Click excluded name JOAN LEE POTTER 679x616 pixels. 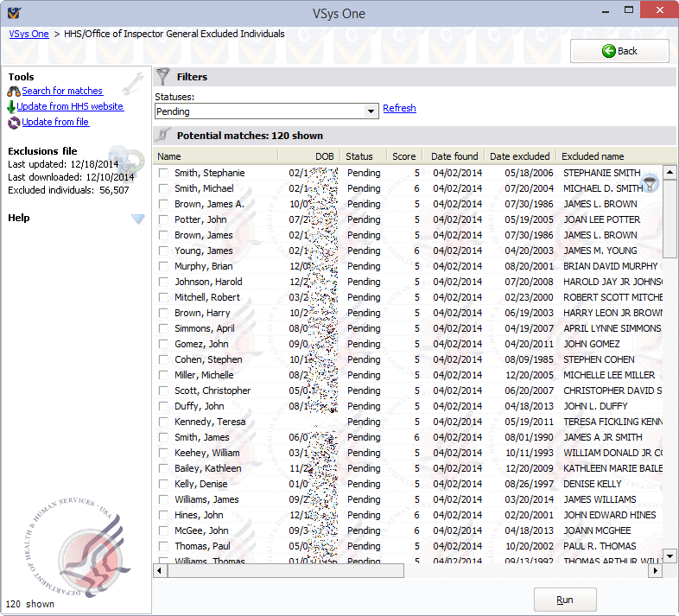(601, 219)
